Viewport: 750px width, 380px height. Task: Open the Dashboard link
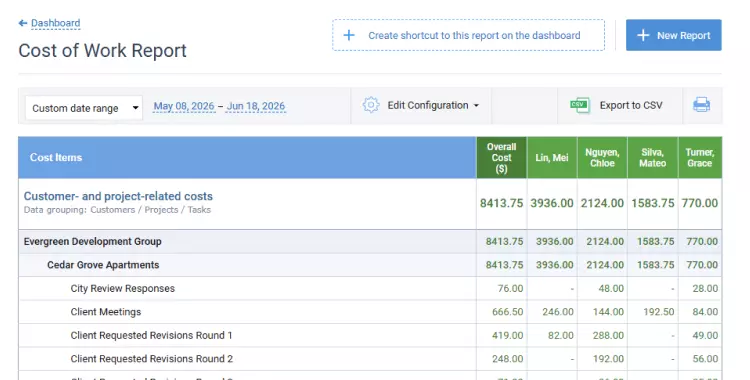55,23
